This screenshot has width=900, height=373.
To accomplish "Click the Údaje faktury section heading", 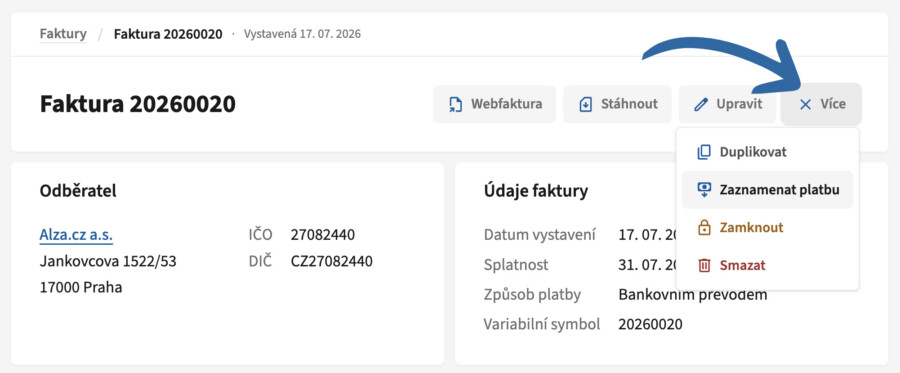I will (536, 191).
